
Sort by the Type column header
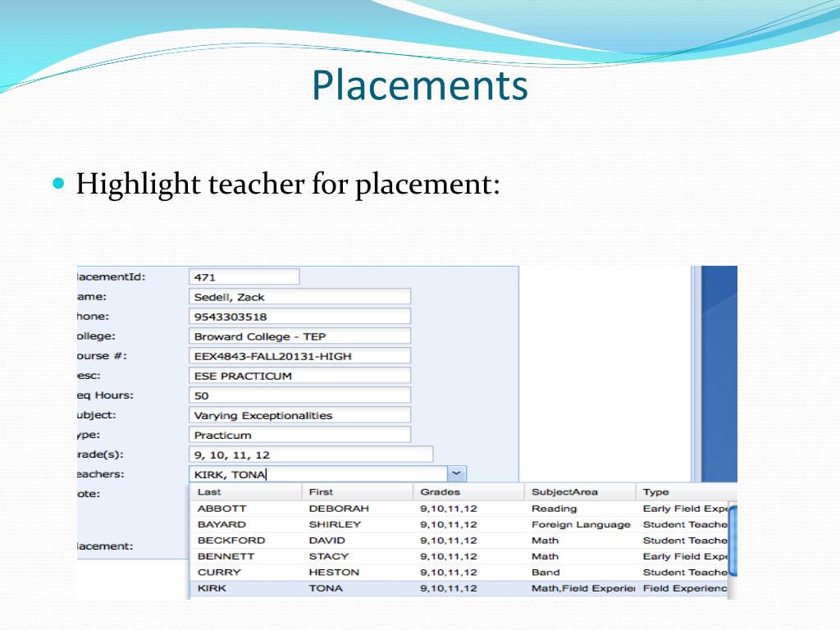point(687,492)
